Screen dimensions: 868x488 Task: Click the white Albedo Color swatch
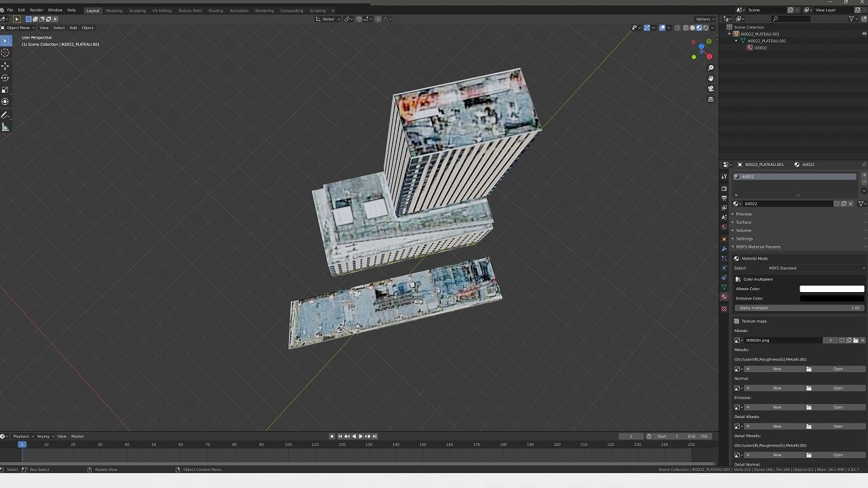pos(831,289)
